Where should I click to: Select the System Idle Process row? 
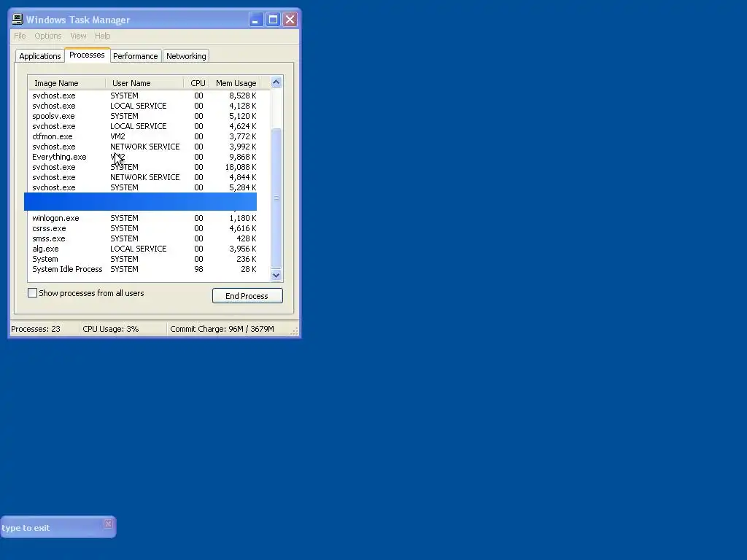144,269
